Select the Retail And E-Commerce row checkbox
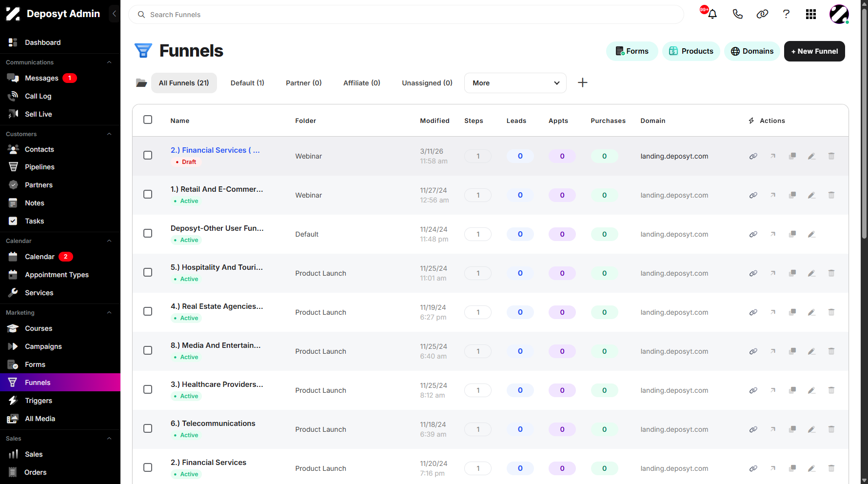868x484 pixels. tap(148, 194)
